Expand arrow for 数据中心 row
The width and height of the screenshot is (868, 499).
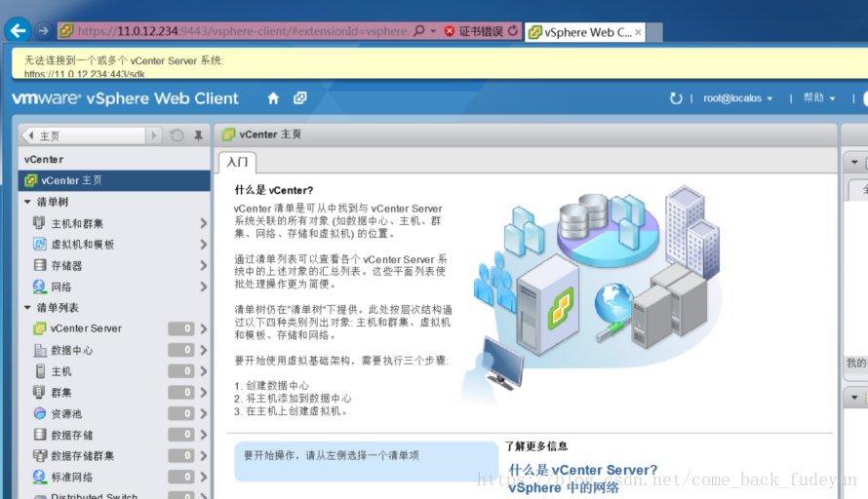point(203,350)
